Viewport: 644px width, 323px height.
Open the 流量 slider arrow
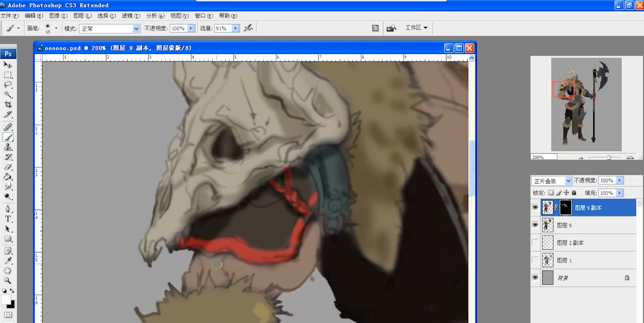(x=236, y=28)
